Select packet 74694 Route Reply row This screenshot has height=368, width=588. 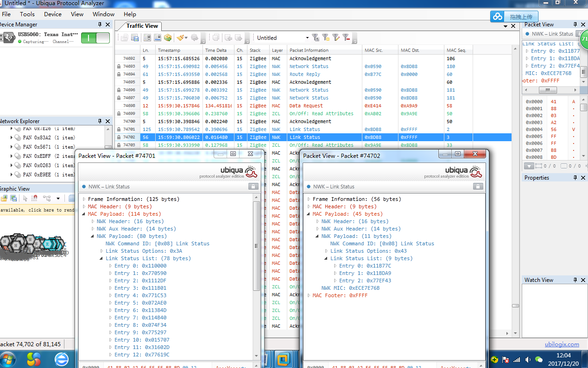click(x=313, y=74)
